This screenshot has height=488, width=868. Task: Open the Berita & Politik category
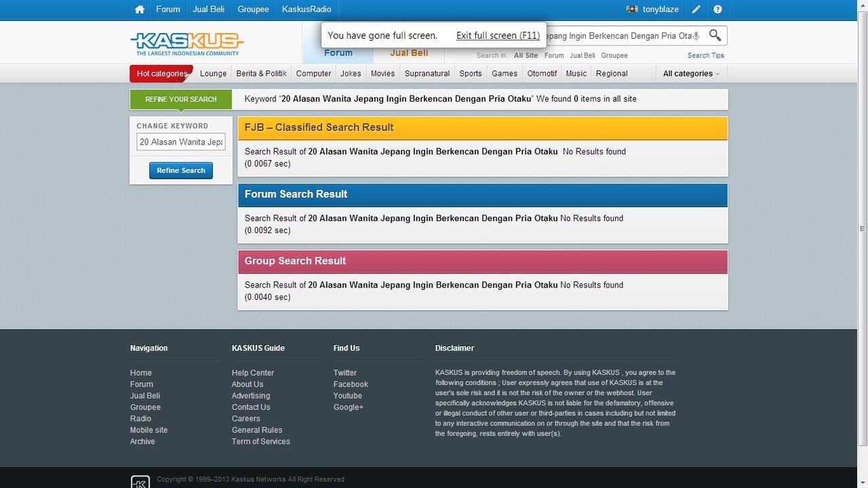click(x=262, y=73)
